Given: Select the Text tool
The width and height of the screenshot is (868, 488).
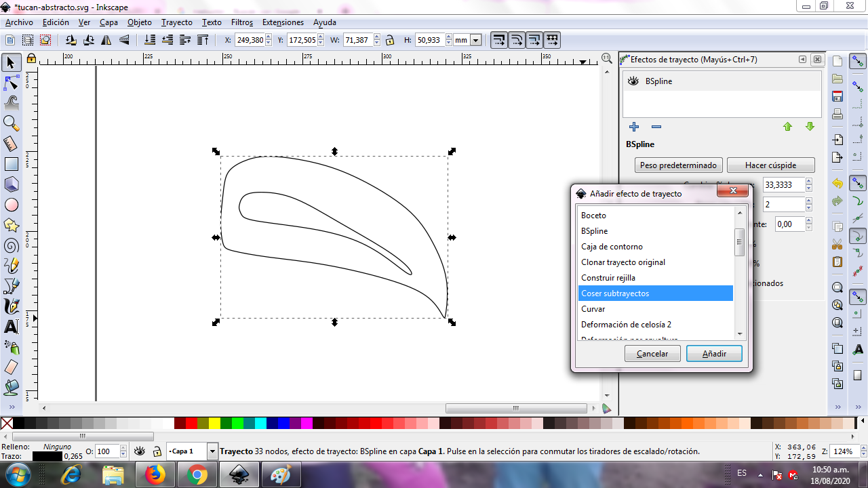Looking at the screenshot, I should [11, 327].
